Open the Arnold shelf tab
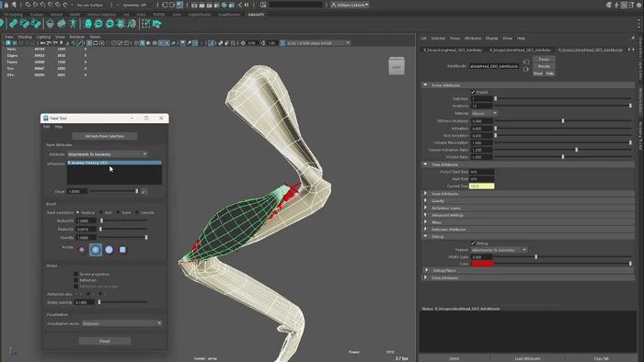The height and width of the screenshot is (362, 644). [x=56, y=15]
